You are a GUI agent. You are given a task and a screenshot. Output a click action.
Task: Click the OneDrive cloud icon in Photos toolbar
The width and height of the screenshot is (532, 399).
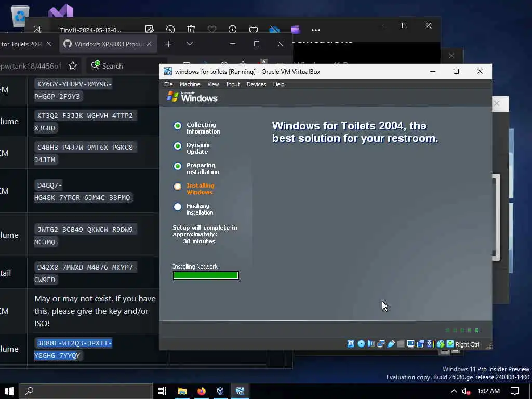pyautogui.click(x=274, y=30)
